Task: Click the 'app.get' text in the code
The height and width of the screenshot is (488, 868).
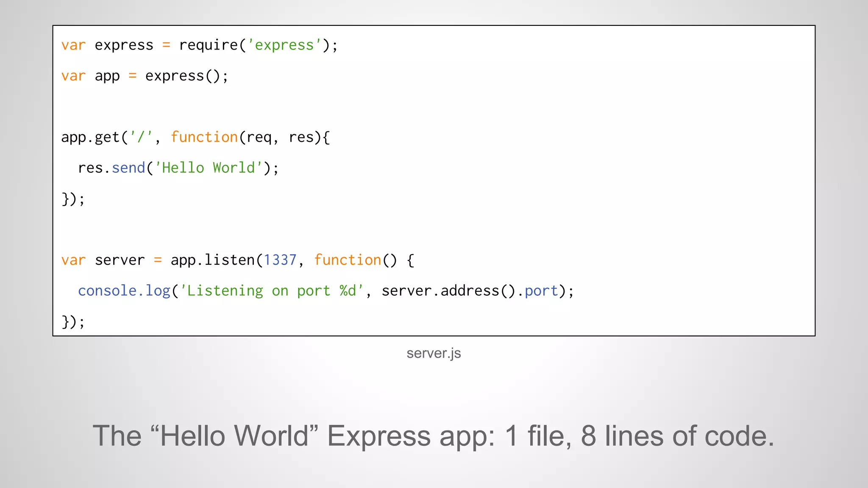Action: pos(90,137)
